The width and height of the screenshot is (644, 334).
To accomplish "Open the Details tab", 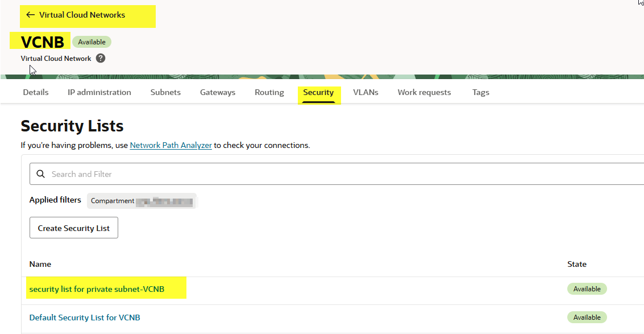I will [x=36, y=92].
